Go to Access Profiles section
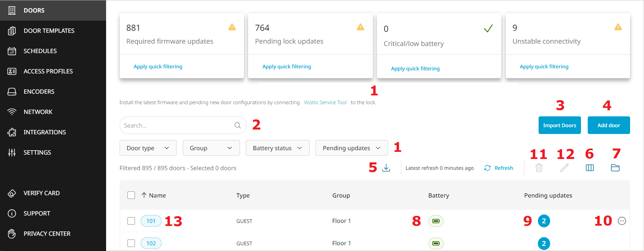This screenshot has width=644, height=251. click(x=48, y=71)
